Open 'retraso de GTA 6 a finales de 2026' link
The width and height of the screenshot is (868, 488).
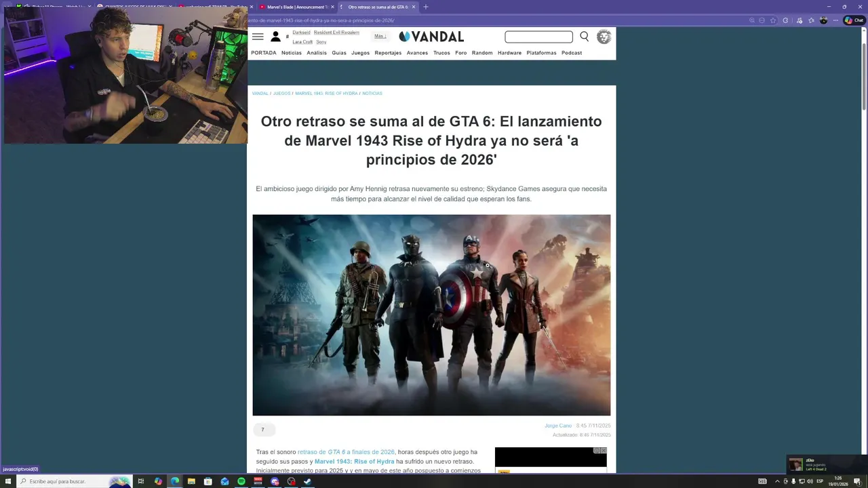pyautogui.click(x=346, y=452)
